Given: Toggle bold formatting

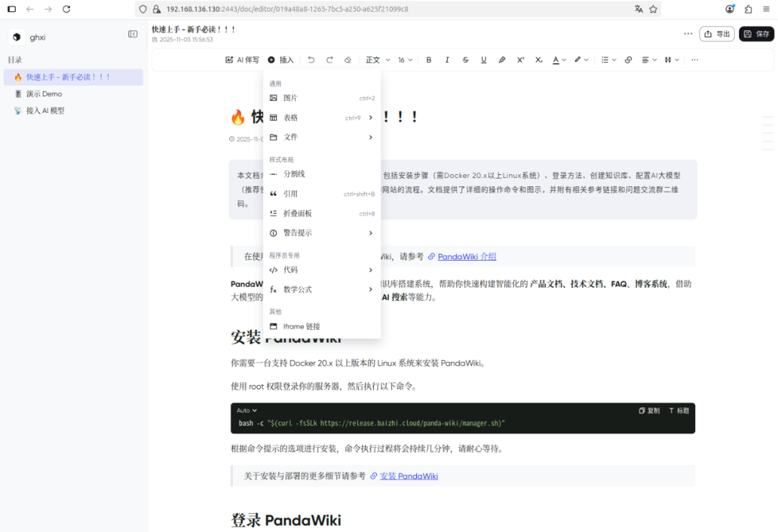Looking at the screenshot, I should pos(429,60).
